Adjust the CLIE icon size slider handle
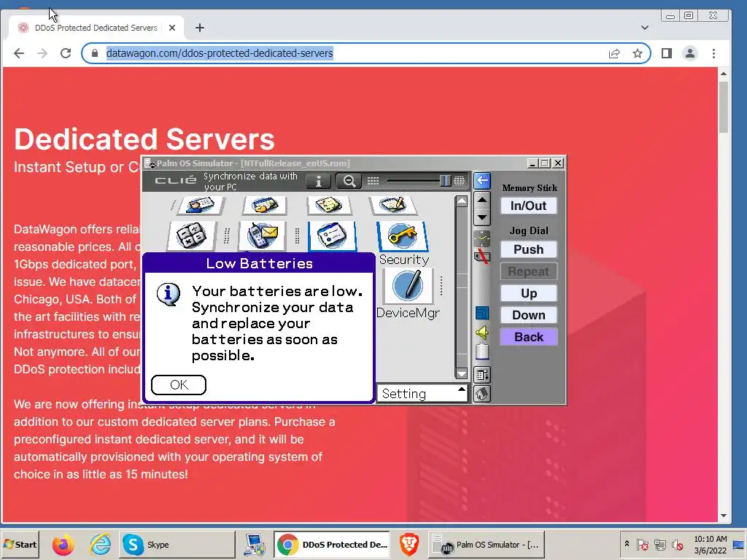Image resolution: width=747 pixels, height=560 pixels. 445,181
